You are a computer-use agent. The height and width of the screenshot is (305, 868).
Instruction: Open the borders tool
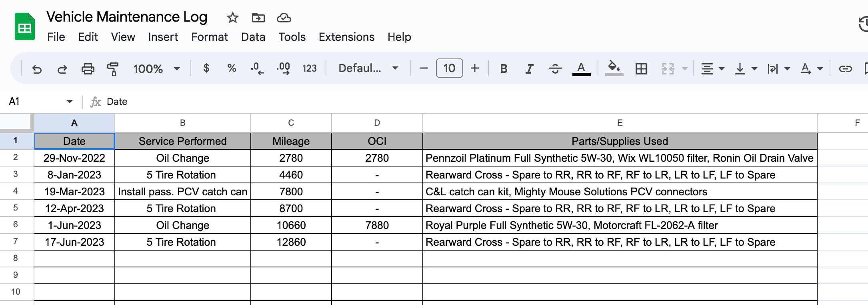point(641,69)
